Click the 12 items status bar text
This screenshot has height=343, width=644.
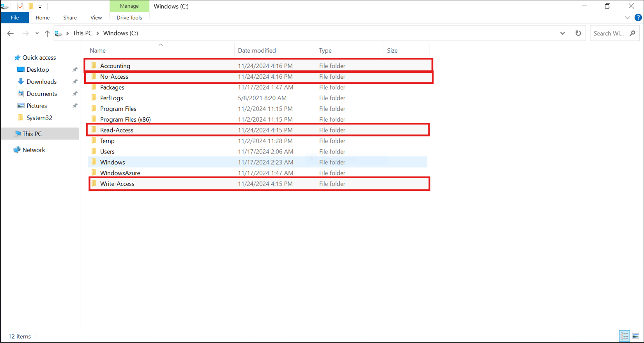pyautogui.click(x=19, y=336)
